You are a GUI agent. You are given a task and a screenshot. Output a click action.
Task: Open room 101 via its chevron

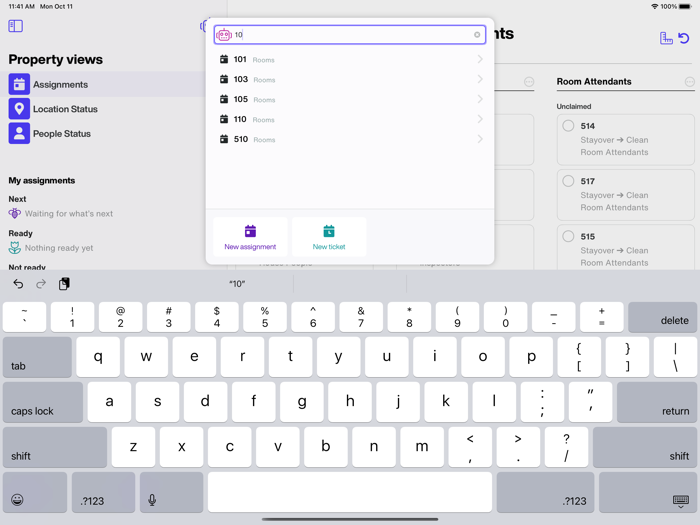480,59
